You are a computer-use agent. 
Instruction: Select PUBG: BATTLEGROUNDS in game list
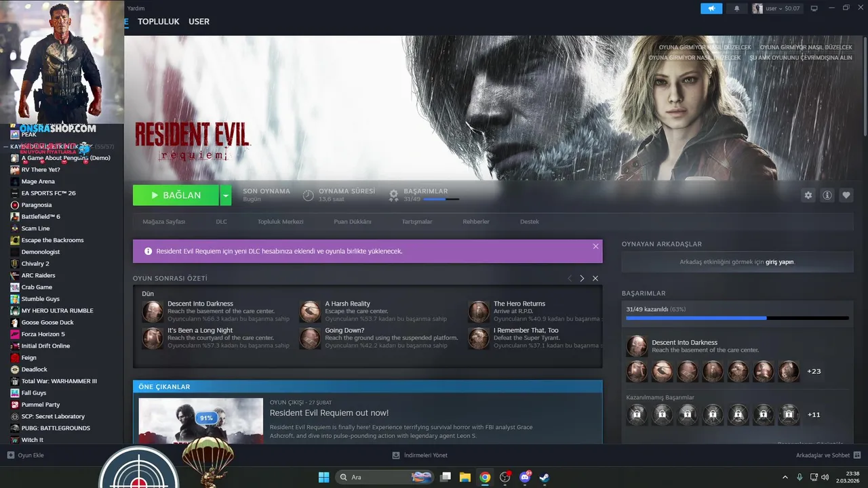pyautogui.click(x=56, y=428)
